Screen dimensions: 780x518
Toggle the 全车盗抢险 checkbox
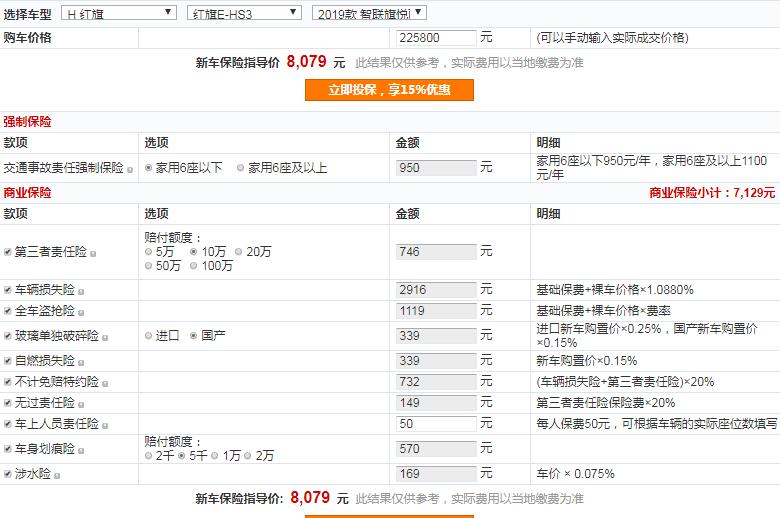(x=7, y=311)
